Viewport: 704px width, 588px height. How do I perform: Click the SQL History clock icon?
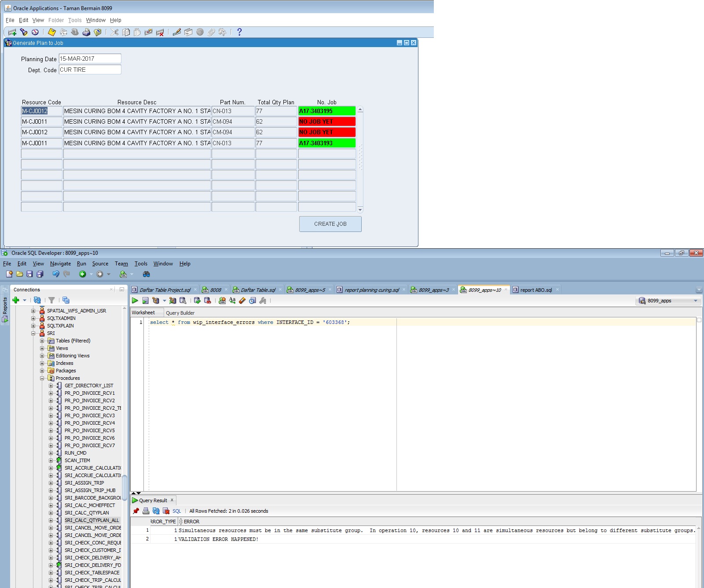[x=253, y=301]
